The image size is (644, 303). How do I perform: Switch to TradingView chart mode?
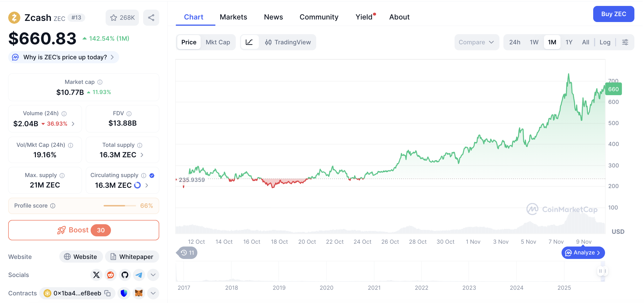[288, 42]
